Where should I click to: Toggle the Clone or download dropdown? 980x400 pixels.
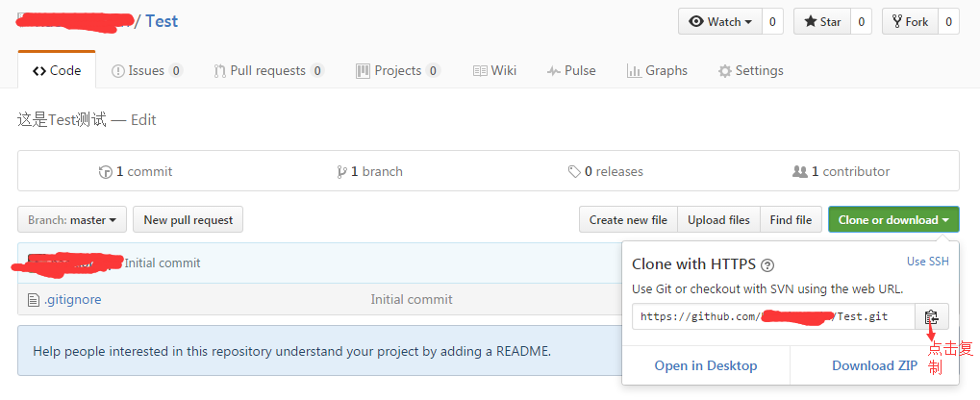[893, 220]
